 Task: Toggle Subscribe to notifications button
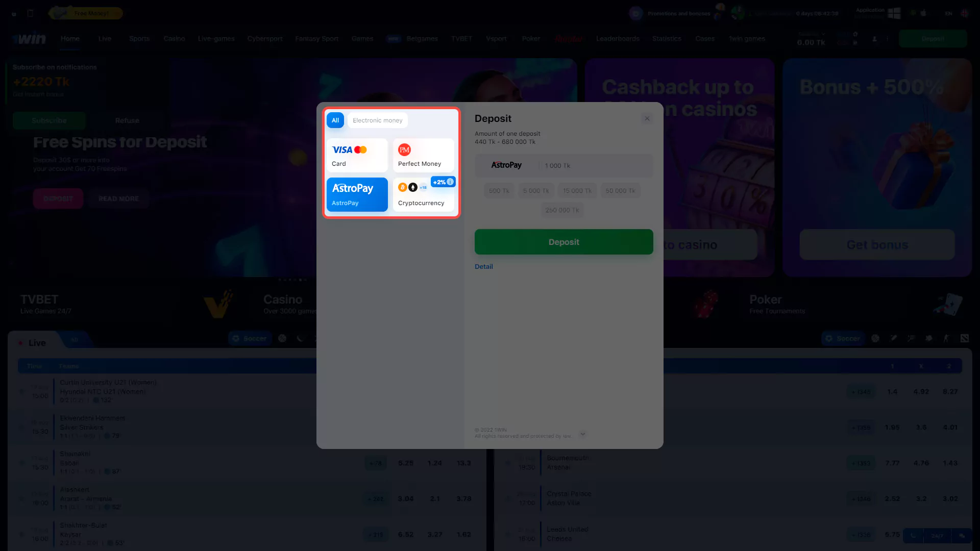point(48,120)
